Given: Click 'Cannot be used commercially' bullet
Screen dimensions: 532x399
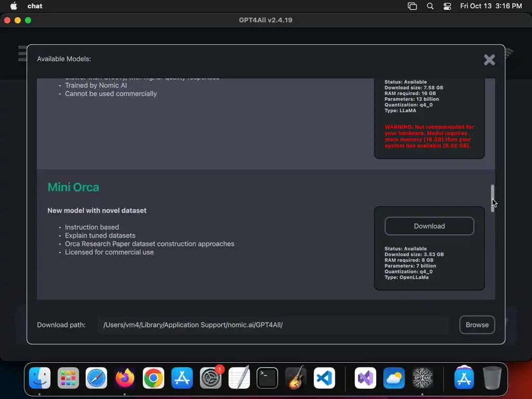Looking at the screenshot, I should 111,94.
